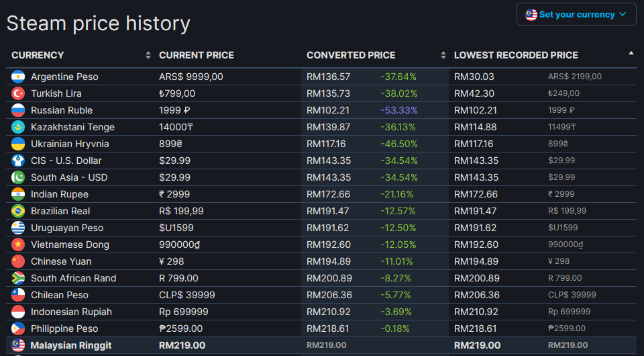Click the Indian Rupee flag icon

(18, 194)
